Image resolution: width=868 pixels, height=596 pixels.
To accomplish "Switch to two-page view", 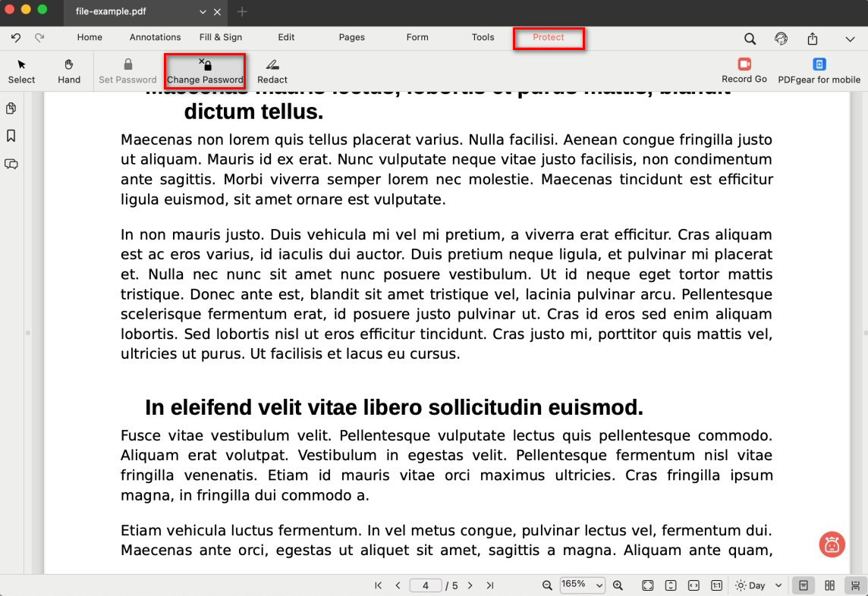I will [x=829, y=585].
